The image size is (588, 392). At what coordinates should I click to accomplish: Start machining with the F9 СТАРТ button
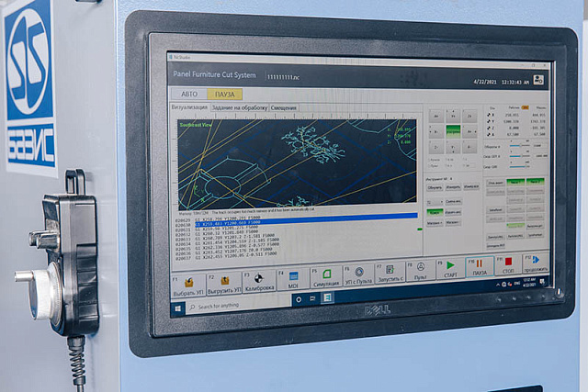tap(450, 269)
